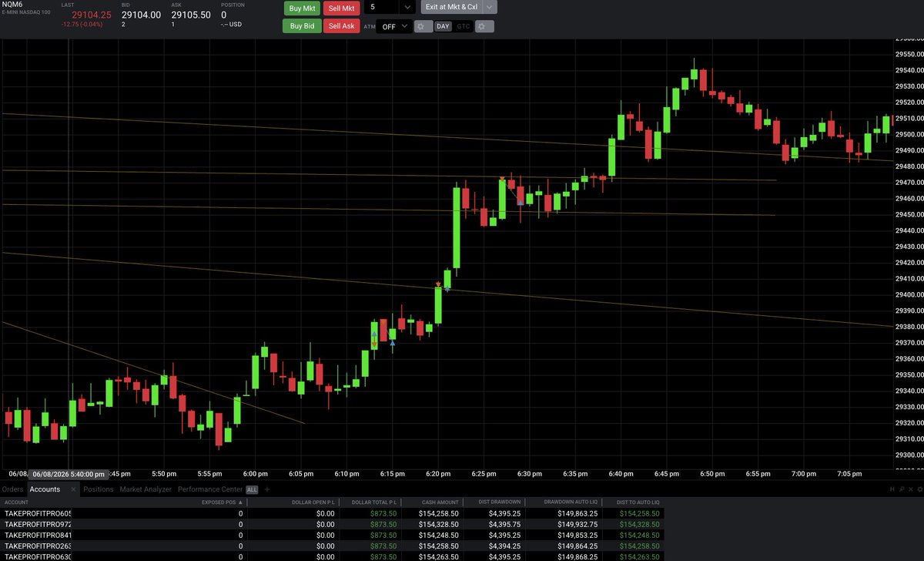Viewport: 924px width, 561px height.
Task: Close the Accounts tab
Action: pyautogui.click(x=73, y=489)
